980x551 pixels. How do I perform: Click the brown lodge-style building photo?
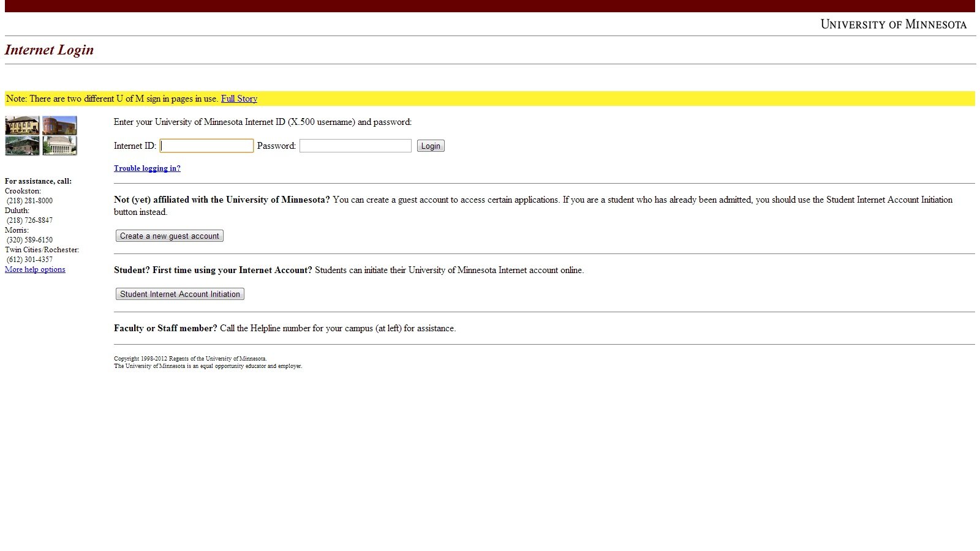[x=22, y=146]
